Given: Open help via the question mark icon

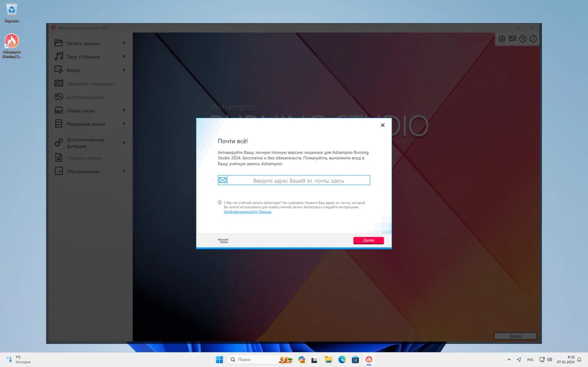Looking at the screenshot, I should click(523, 39).
